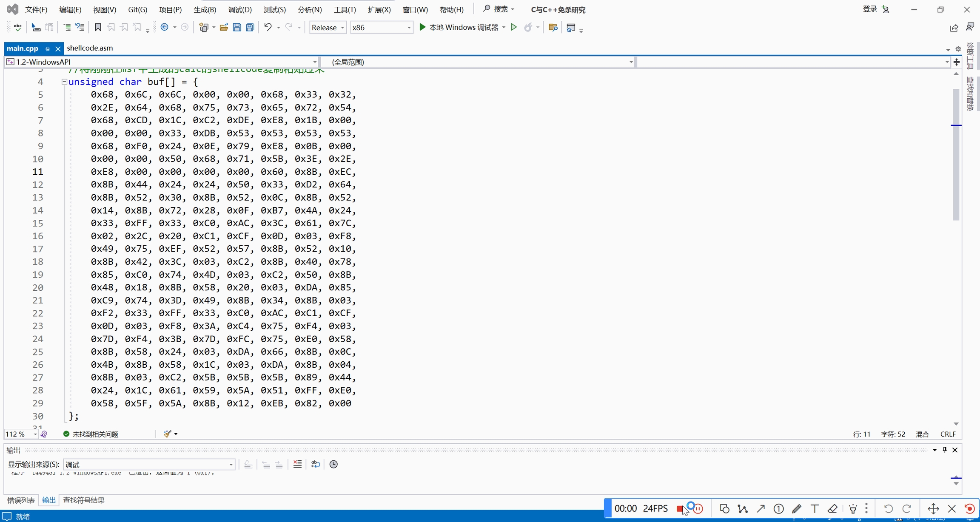Click the Undo arrow icon
This screenshot has height=522, width=980.
tap(268, 28)
